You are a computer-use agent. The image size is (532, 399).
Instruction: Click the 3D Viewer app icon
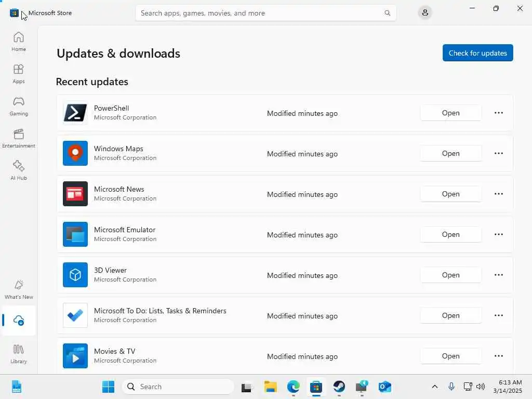pos(75,275)
